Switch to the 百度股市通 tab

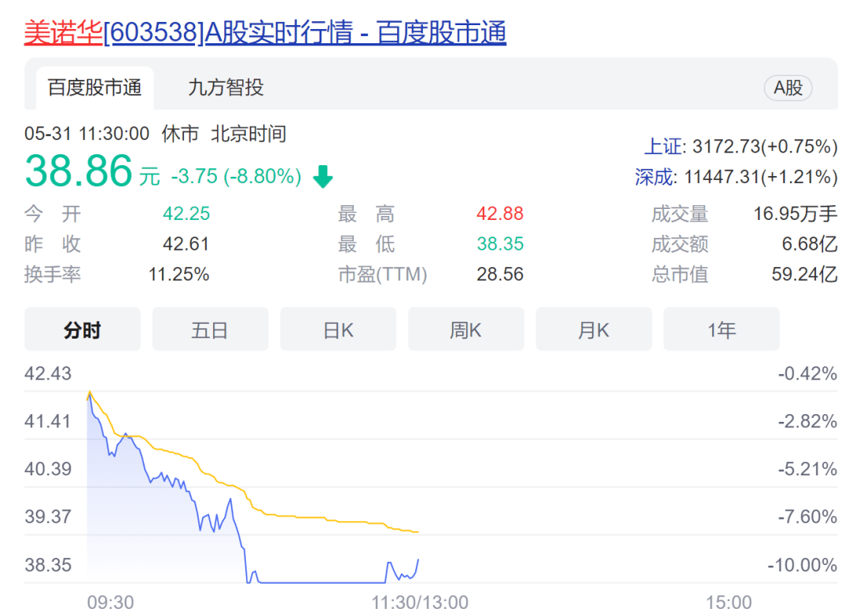[94, 87]
